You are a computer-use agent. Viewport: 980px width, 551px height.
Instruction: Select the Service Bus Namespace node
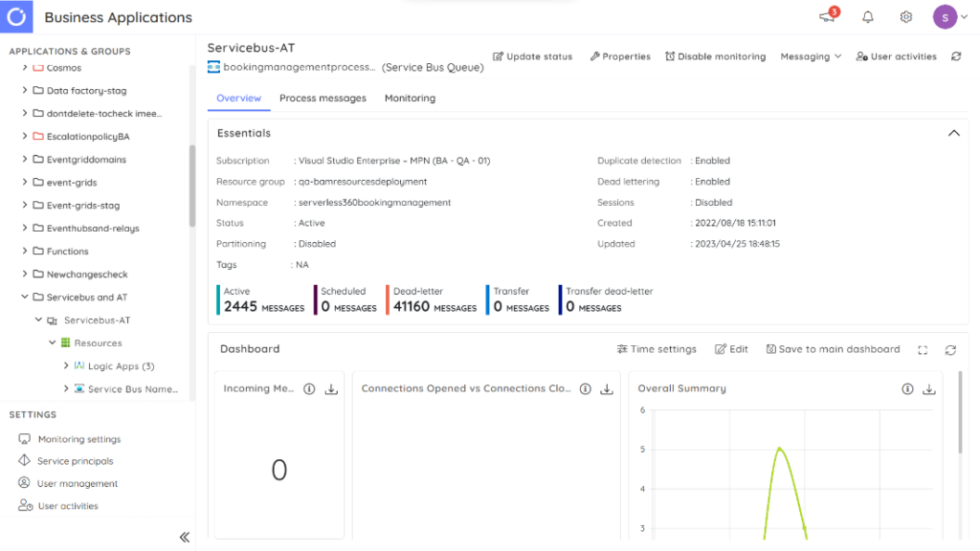point(132,388)
